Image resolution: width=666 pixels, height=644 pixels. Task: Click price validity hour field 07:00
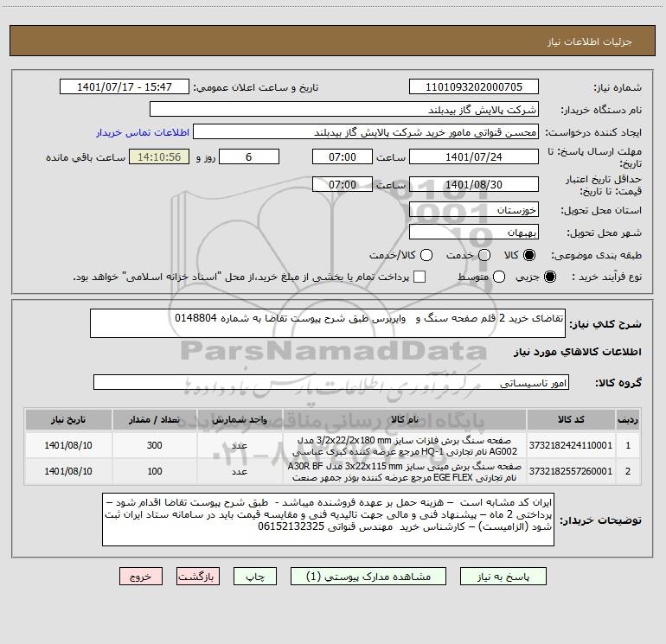(x=343, y=184)
